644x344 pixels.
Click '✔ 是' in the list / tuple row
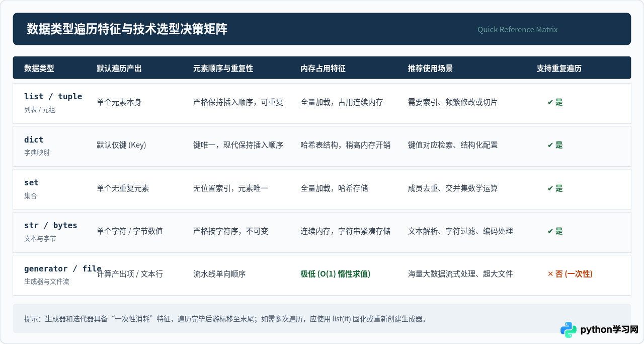[x=555, y=102]
